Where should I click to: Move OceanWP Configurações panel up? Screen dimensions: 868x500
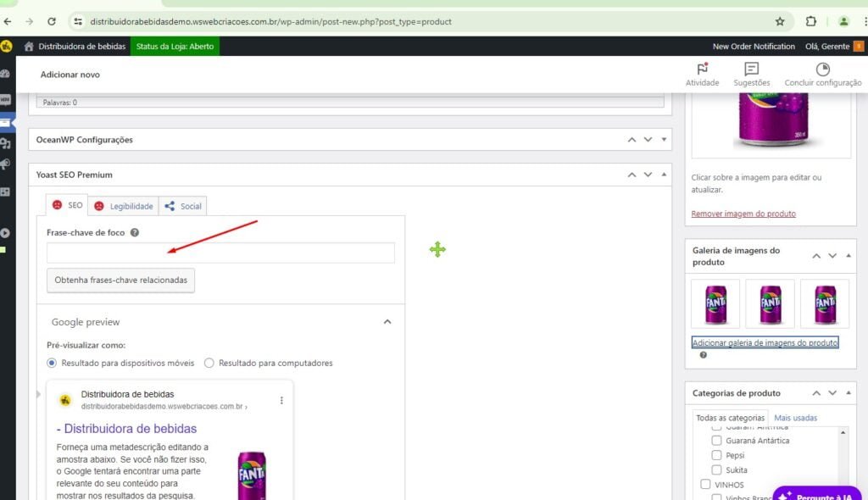click(x=632, y=140)
